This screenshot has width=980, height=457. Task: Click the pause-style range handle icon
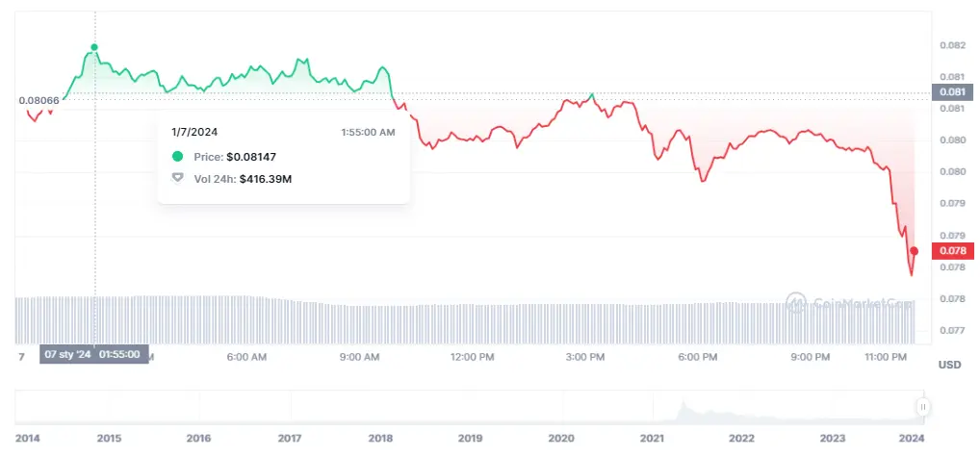(x=922, y=408)
